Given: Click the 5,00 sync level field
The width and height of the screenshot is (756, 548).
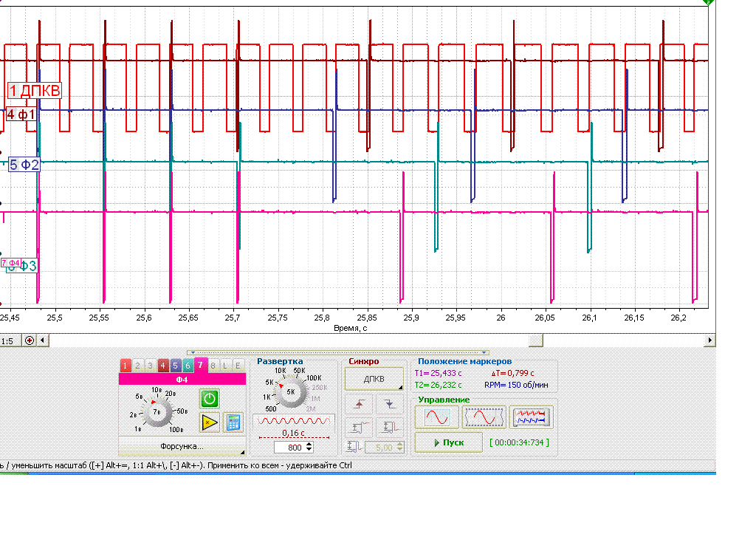Looking at the screenshot, I should pos(380,448).
